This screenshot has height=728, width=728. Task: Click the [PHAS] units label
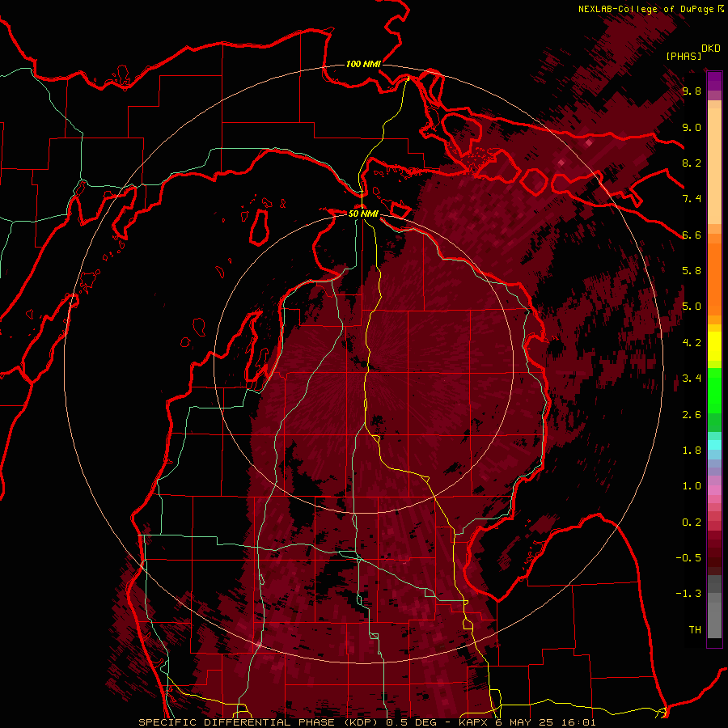tap(684, 56)
